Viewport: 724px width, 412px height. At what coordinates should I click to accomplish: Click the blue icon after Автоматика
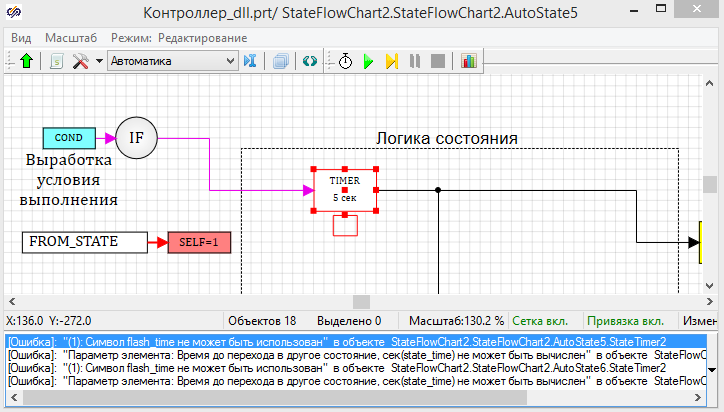coord(250,61)
